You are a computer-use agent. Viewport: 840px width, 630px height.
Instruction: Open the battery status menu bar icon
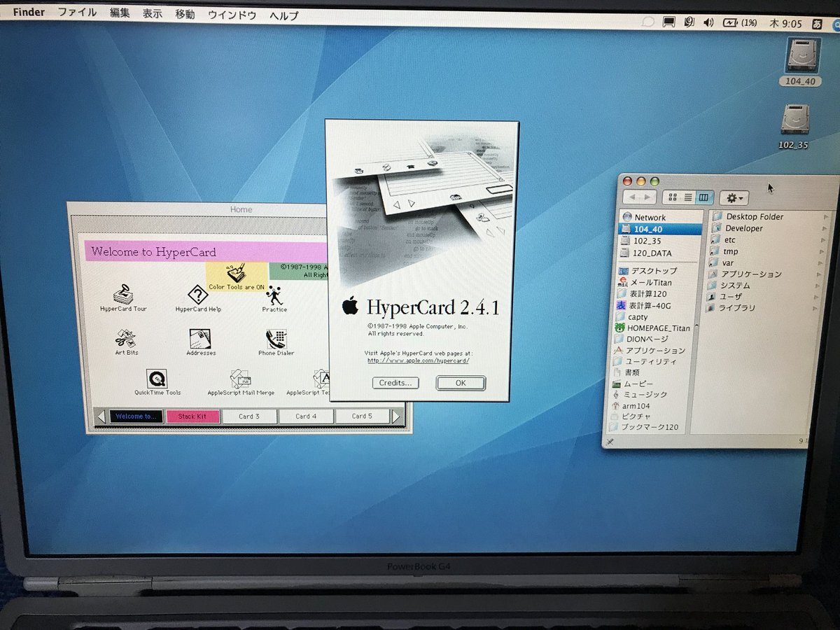click(x=739, y=23)
